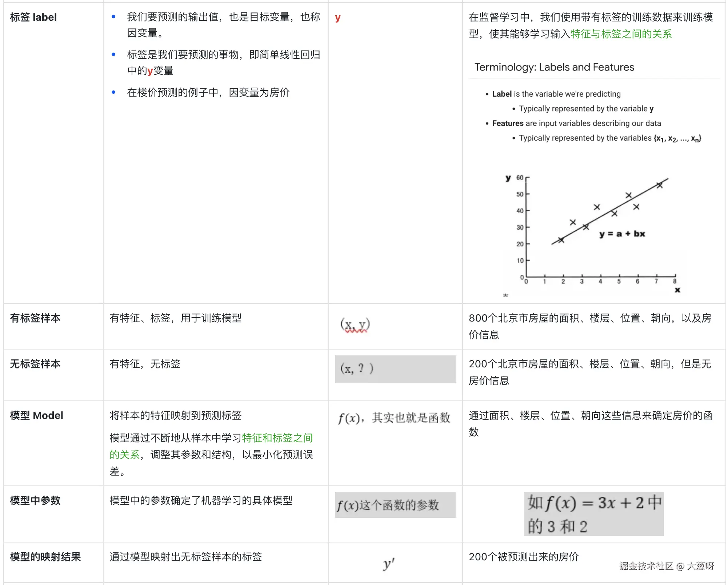Click the y′ prediction symbol

(388, 564)
